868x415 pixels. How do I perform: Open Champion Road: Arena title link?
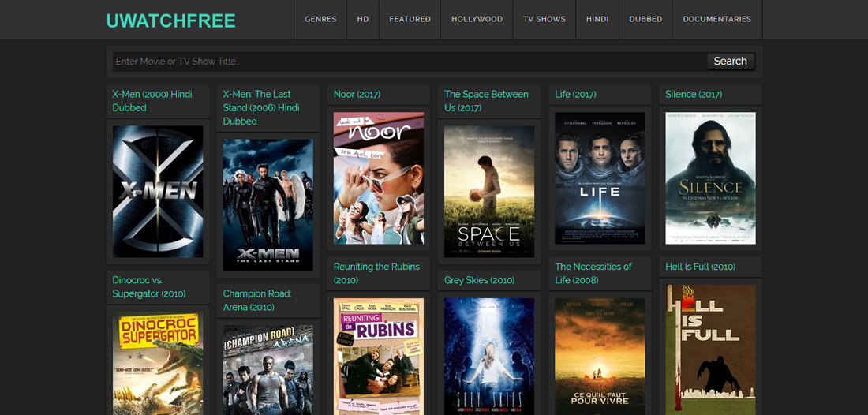pyautogui.click(x=257, y=300)
